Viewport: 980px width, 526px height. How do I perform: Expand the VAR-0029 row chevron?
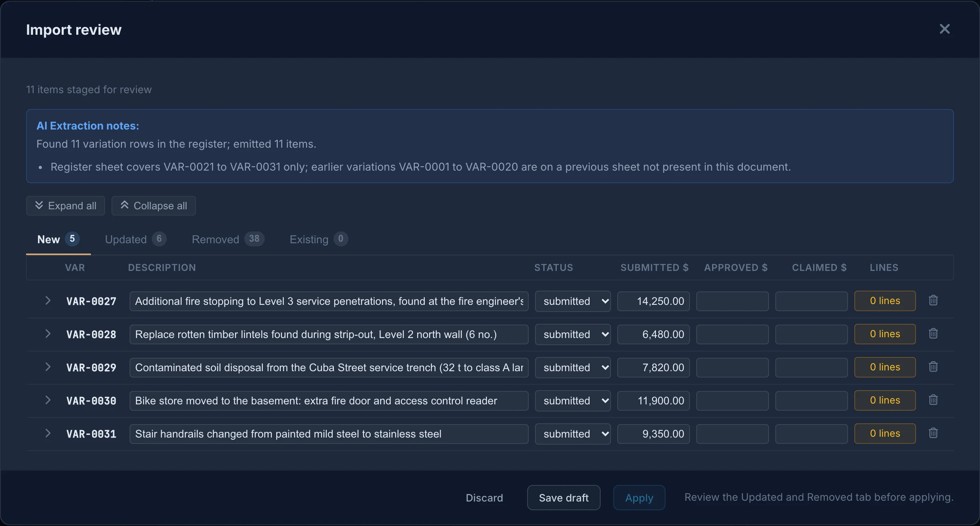coord(48,367)
